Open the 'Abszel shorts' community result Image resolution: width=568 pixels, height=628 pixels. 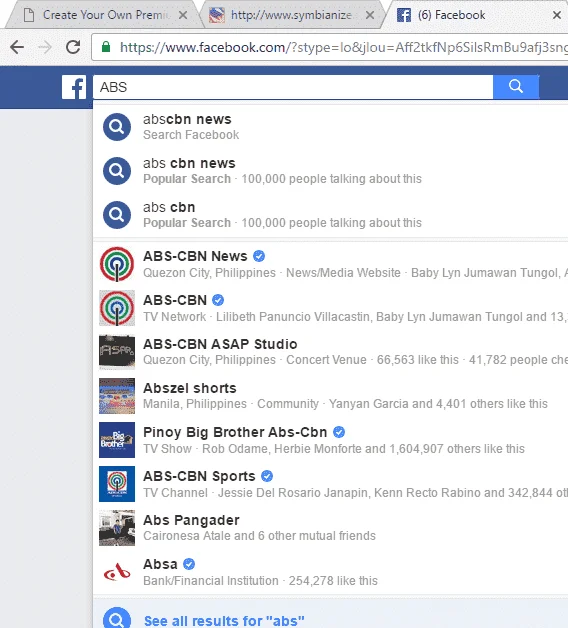tap(330, 396)
